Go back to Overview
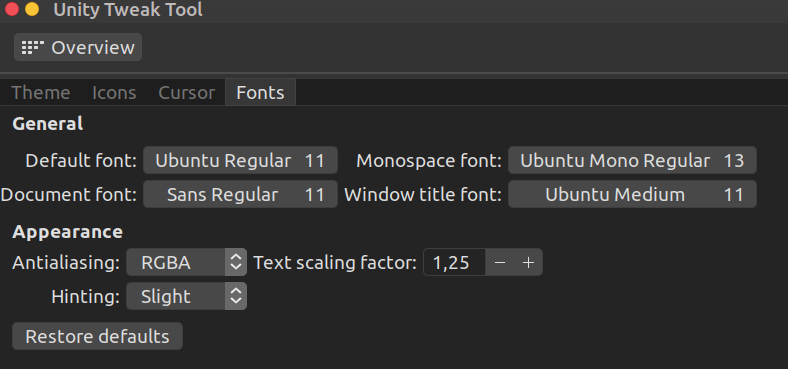Screen dimensions: 788x369 (78, 47)
